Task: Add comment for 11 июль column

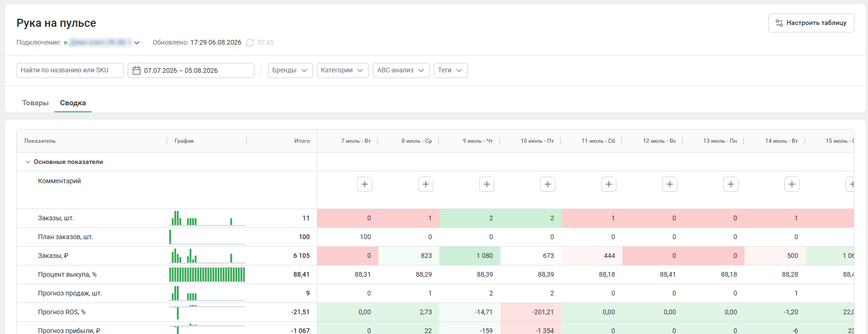Action: (609, 184)
